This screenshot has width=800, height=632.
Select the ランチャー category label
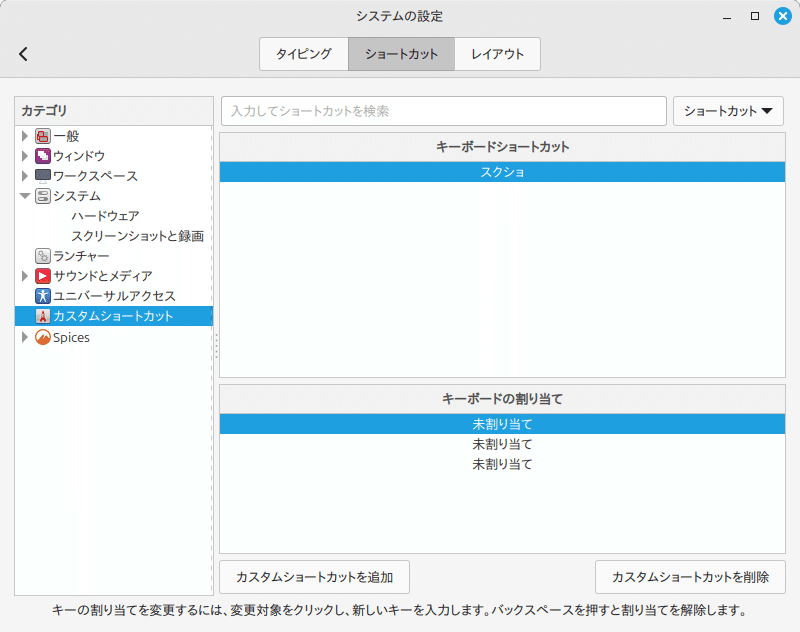coord(81,256)
